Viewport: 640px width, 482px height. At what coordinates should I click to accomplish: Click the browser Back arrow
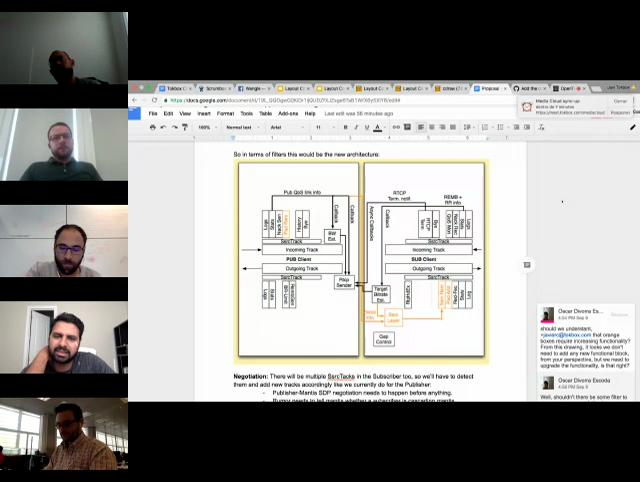tap(135, 100)
